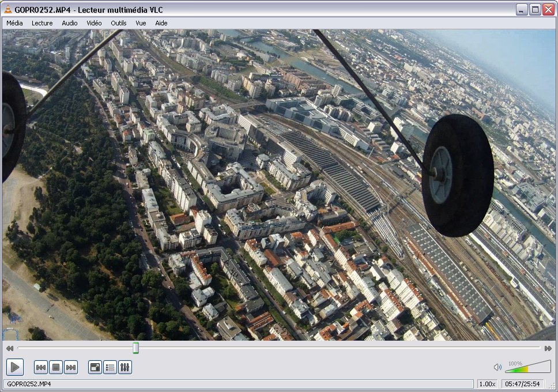This screenshot has height=392, width=558.
Task: Toggle fullscreen video mode
Action: [x=95, y=367]
